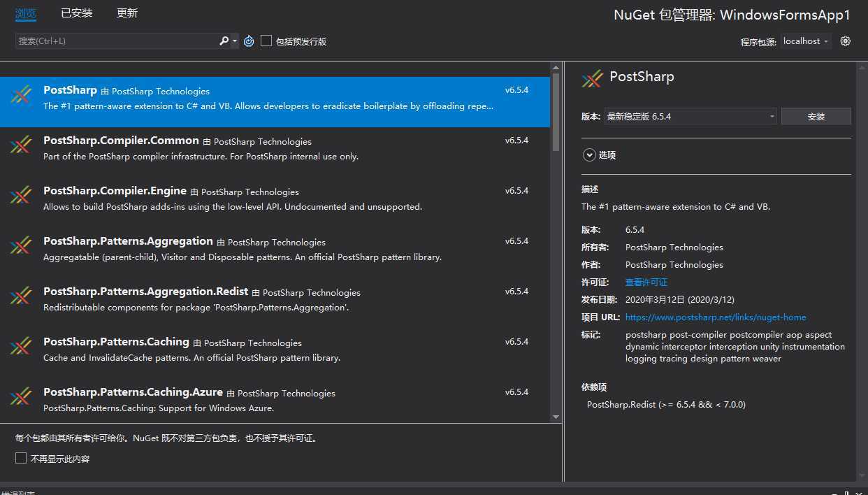Open the 程序包源 localhost dropdown
This screenshot has width=868, height=495.
point(806,41)
